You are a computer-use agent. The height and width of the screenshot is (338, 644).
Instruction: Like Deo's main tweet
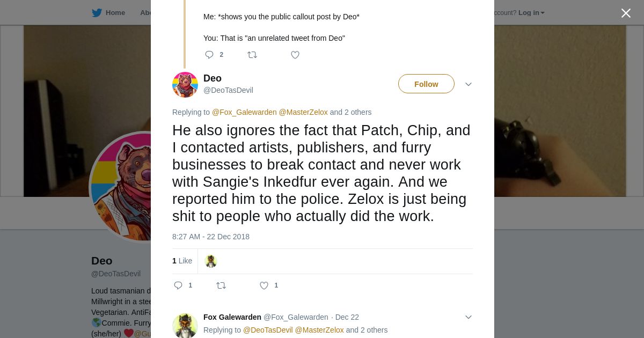tap(264, 285)
